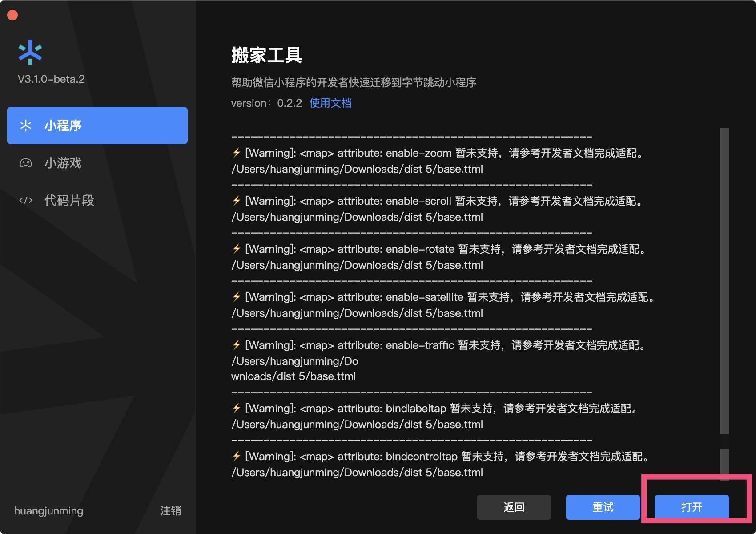Click the version: 0.2.2 text
The height and width of the screenshot is (534, 756).
pos(266,103)
